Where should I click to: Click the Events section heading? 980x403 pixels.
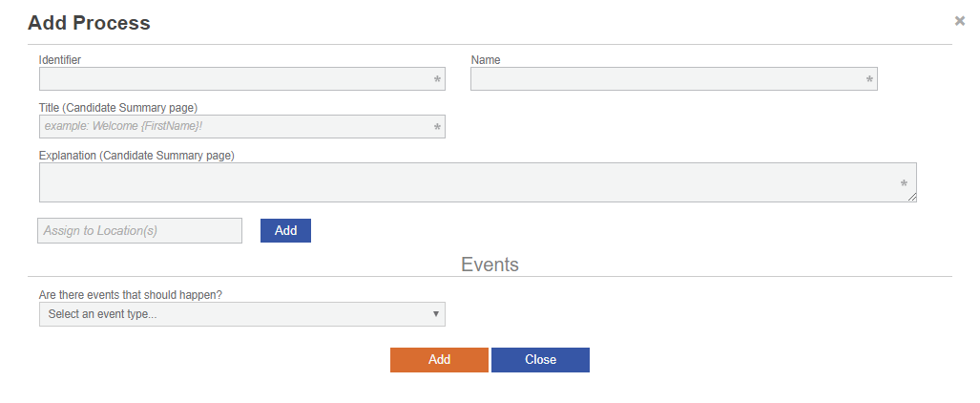coord(490,265)
